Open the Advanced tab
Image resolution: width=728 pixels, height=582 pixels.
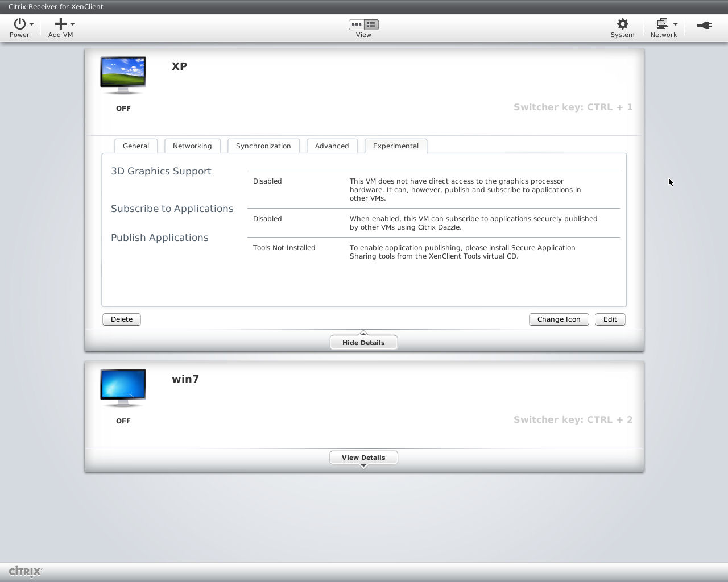click(332, 146)
